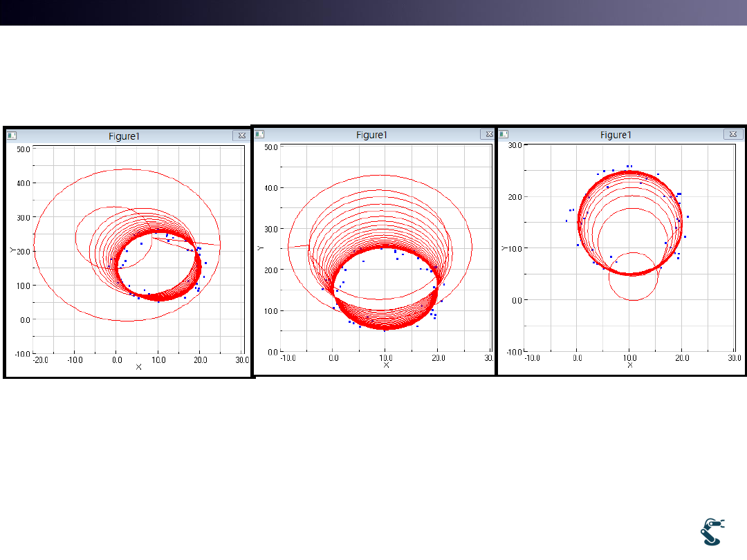Click the X axis label of the left plot
This screenshot has width=747, height=560.
pos(138,367)
